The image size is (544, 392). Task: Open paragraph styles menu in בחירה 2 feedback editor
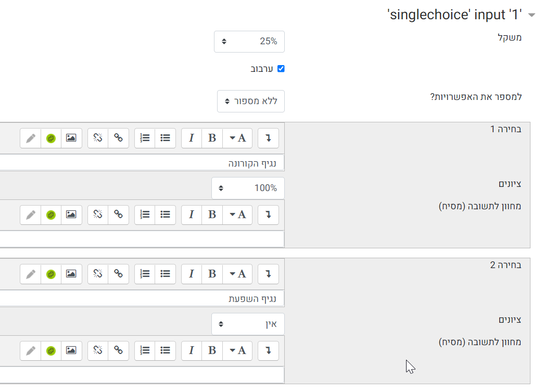click(x=238, y=350)
